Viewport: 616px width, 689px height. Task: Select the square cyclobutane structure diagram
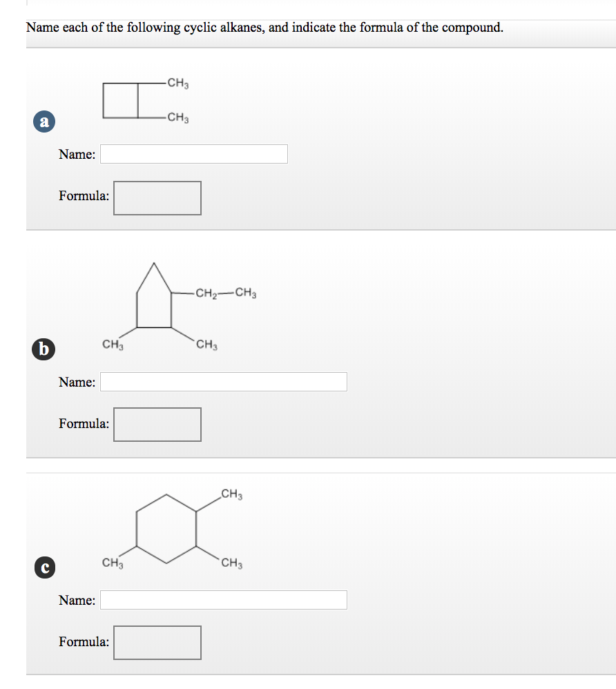coord(119,101)
